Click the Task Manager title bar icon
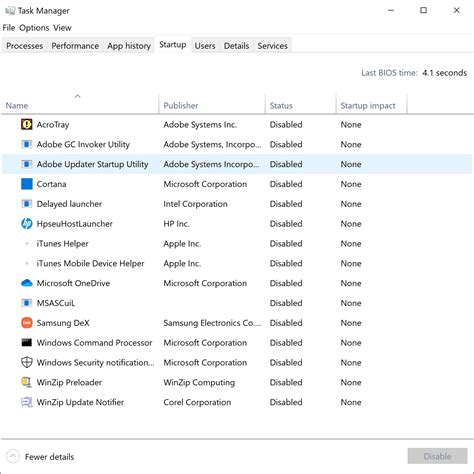The image size is (474, 474). [10, 11]
